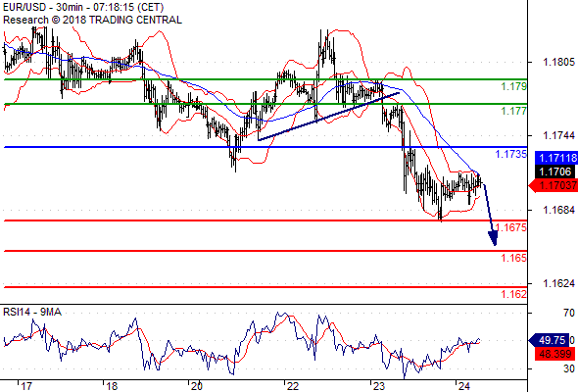Click the rising dark blue trendline
Screen dimensions: 578x392
pos(329,117)
